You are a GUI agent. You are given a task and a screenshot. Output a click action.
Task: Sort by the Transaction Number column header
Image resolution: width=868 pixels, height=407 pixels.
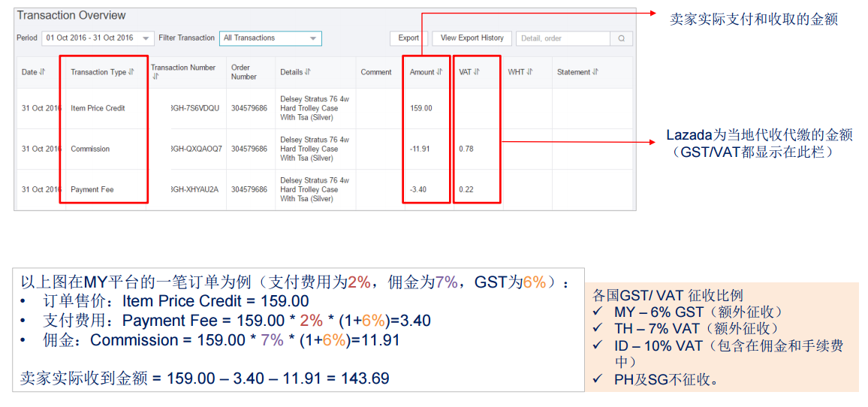click(183, 72)
